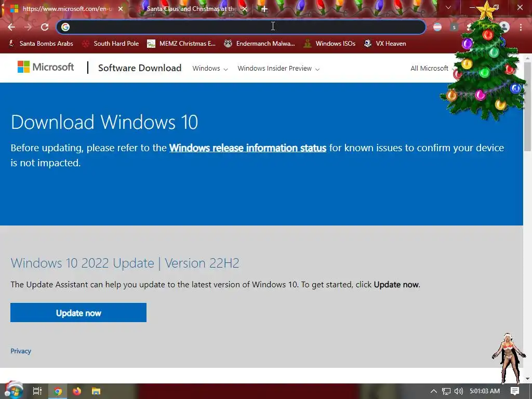Open the Windows release information status link
The width and height of the screenshot is (532, 399).
248,148
